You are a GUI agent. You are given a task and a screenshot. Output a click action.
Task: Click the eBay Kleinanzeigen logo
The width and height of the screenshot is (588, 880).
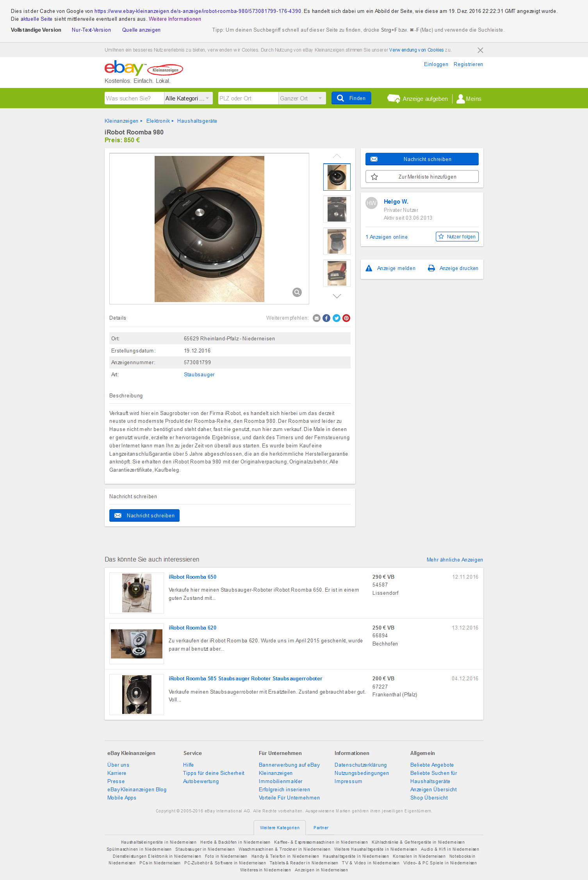[144, 68]
